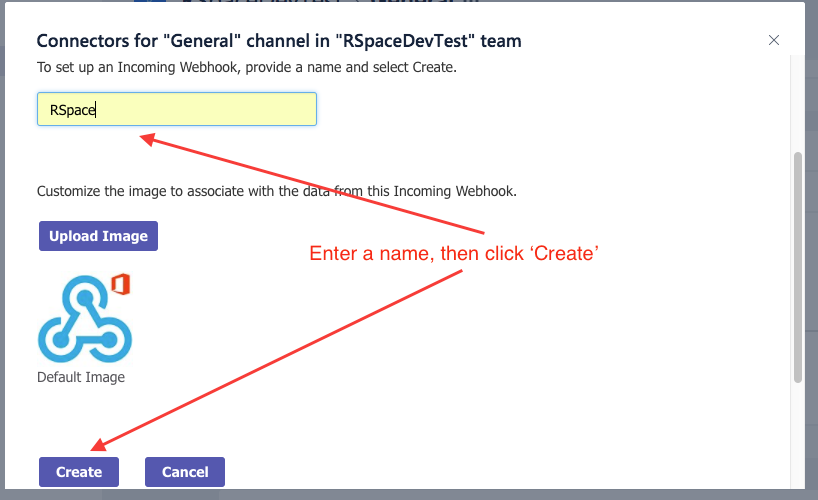Click the "Customize the image" description text

[x=276, y=191]
